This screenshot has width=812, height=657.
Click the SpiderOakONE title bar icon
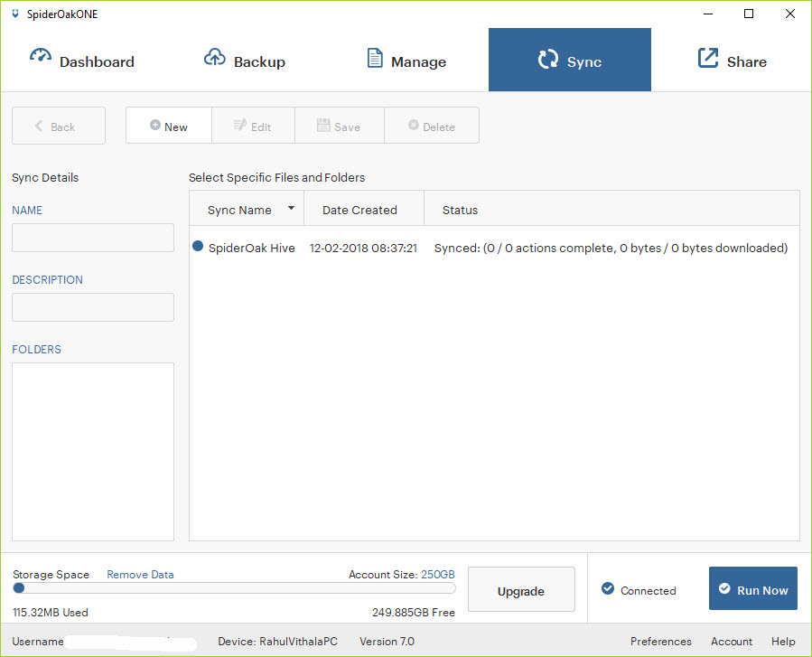pyautogui.click(x=15, y=14)
